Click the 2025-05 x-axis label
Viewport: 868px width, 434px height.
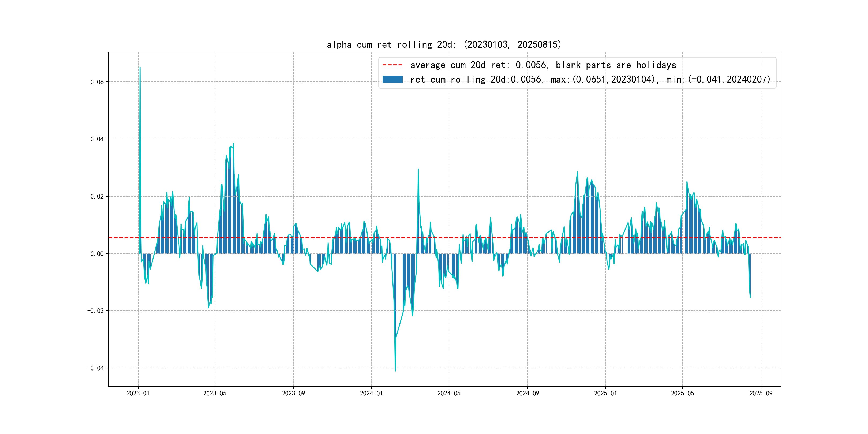click(682, 393)
